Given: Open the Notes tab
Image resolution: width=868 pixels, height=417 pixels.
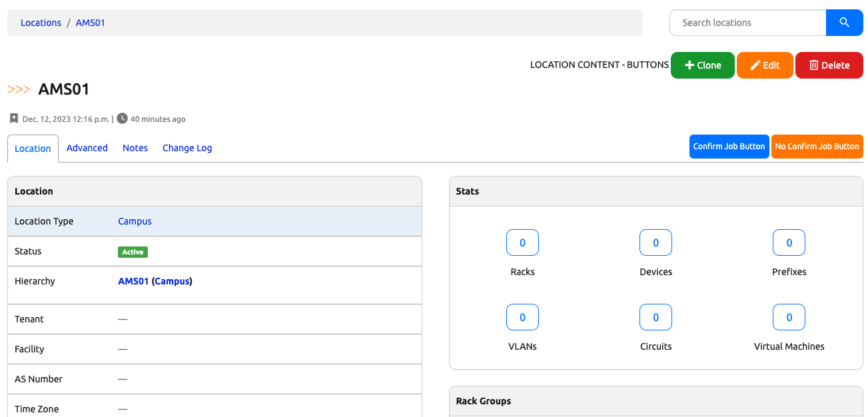Looking at the screenshot, I should [x=135, y=148].
